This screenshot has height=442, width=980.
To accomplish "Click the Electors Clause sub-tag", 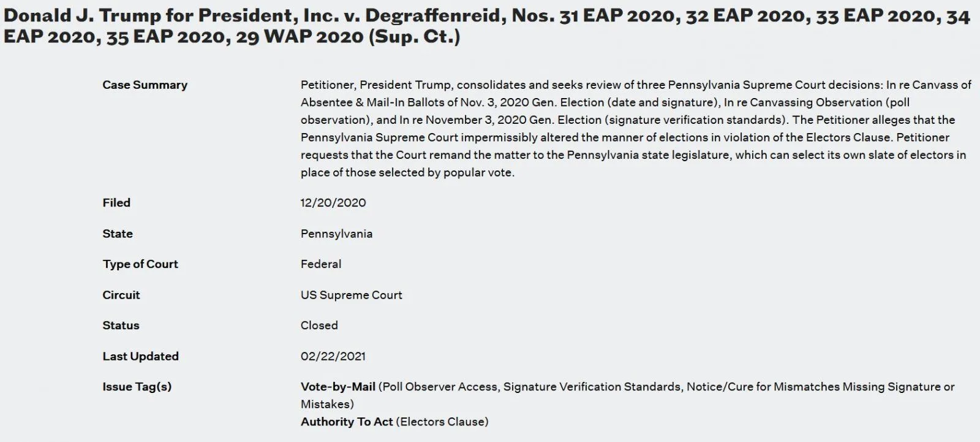I will coord(443,422).
